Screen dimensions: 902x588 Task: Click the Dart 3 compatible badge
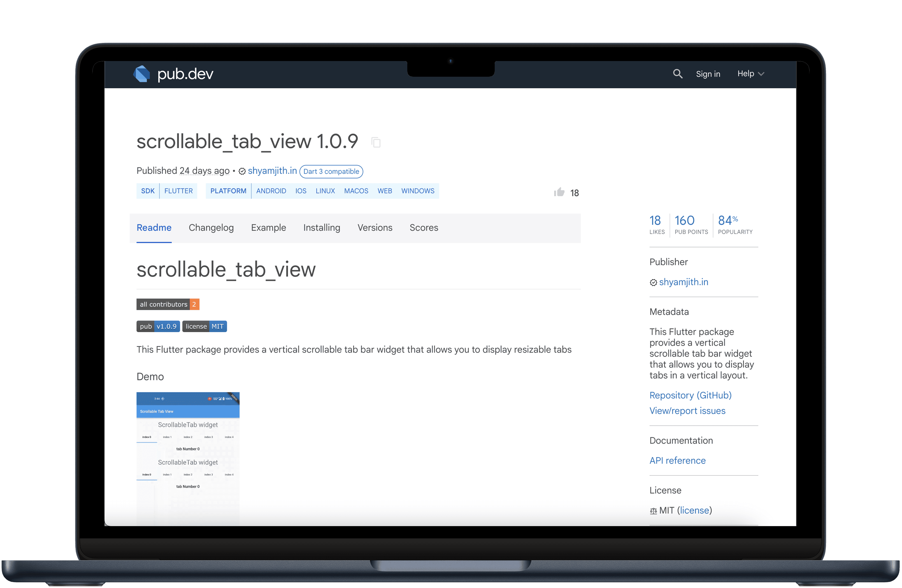[331, 171]
